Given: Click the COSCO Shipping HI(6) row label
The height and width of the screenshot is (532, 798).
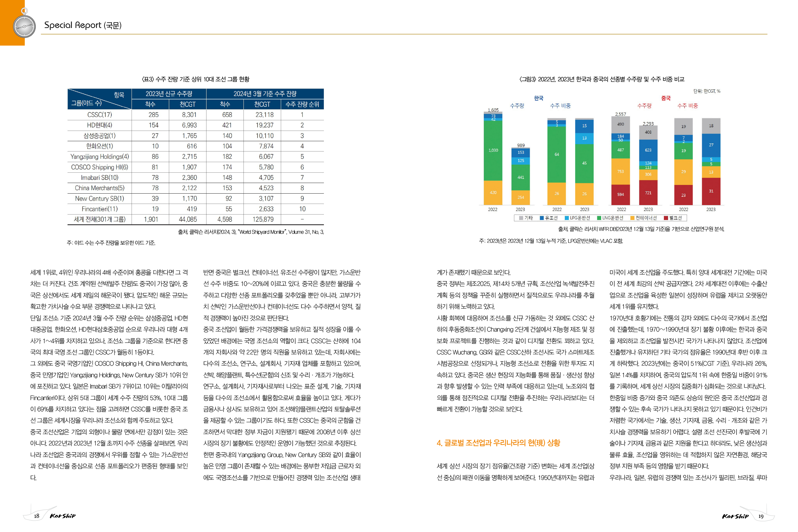Looking at the screenshot, I should tap(99, 167).
